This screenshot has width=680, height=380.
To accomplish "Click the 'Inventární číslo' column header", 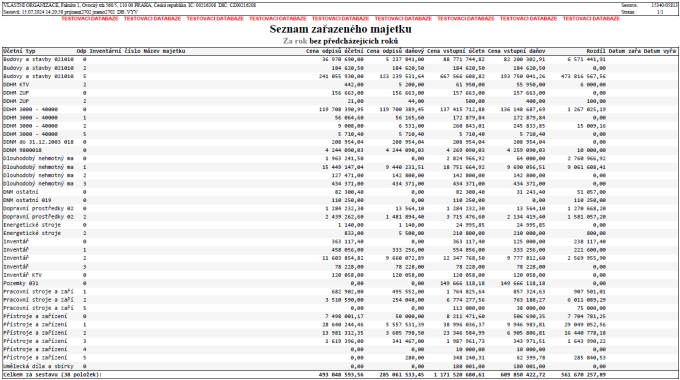I will pos(115,51).
